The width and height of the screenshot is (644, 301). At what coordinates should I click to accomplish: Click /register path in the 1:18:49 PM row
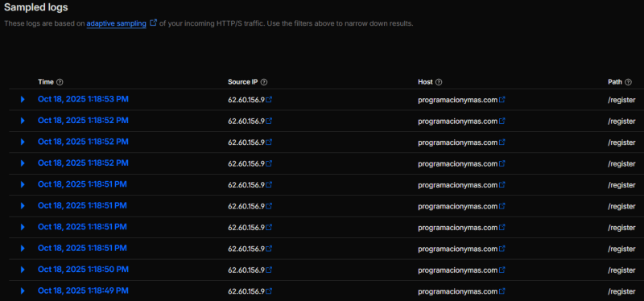(621, 291)
